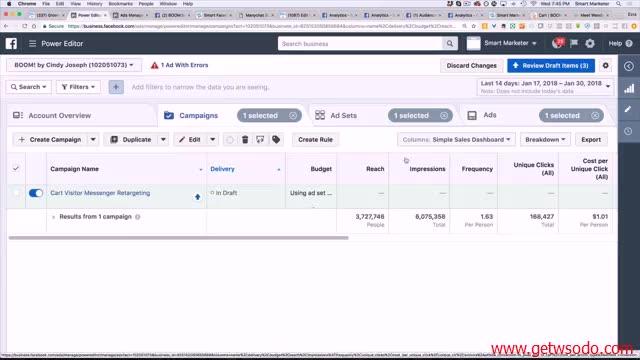Screen dimensions: 640x360
Task: Clear the Campaigns 1 selected filter
Action: 293,116
